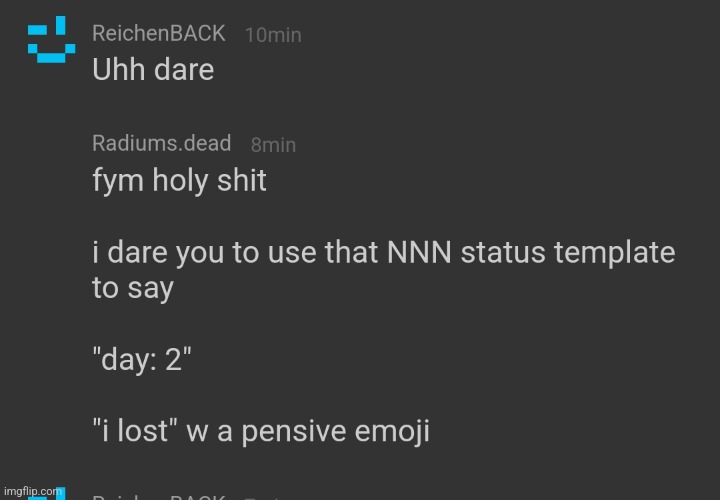Click the "fym holy shit" line
720x500 pixels.
[178, 181]
